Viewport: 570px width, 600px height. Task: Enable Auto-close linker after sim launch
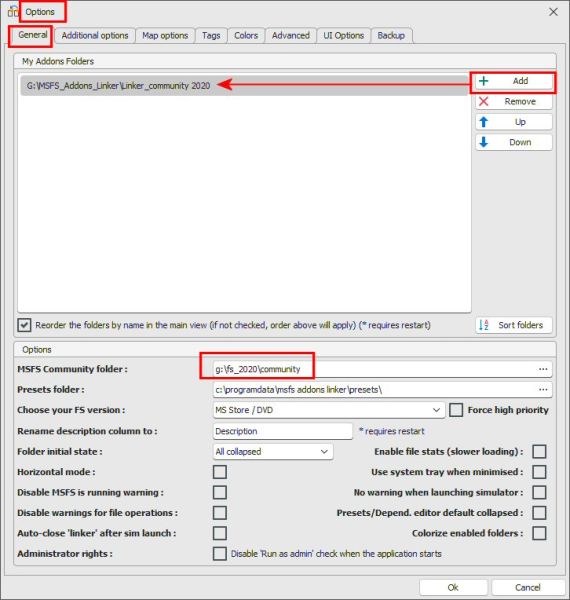coord(220,533)
